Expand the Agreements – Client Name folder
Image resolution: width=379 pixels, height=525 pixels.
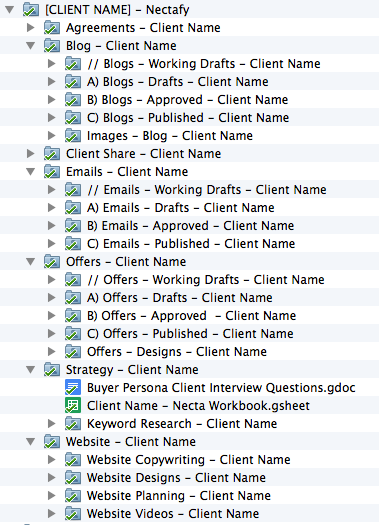(30, 27)
